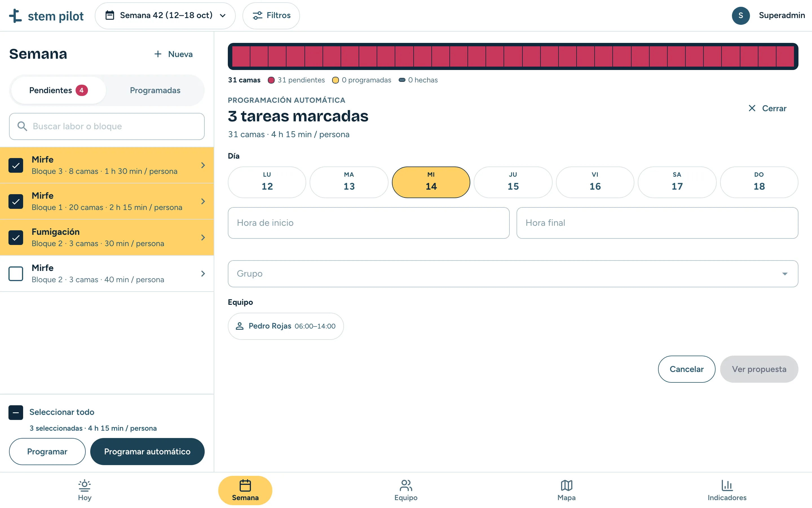Screen dimensions: 812x508
Task: Expand Fumigación Bloque 2 chevron
Action: pos(203,238)
